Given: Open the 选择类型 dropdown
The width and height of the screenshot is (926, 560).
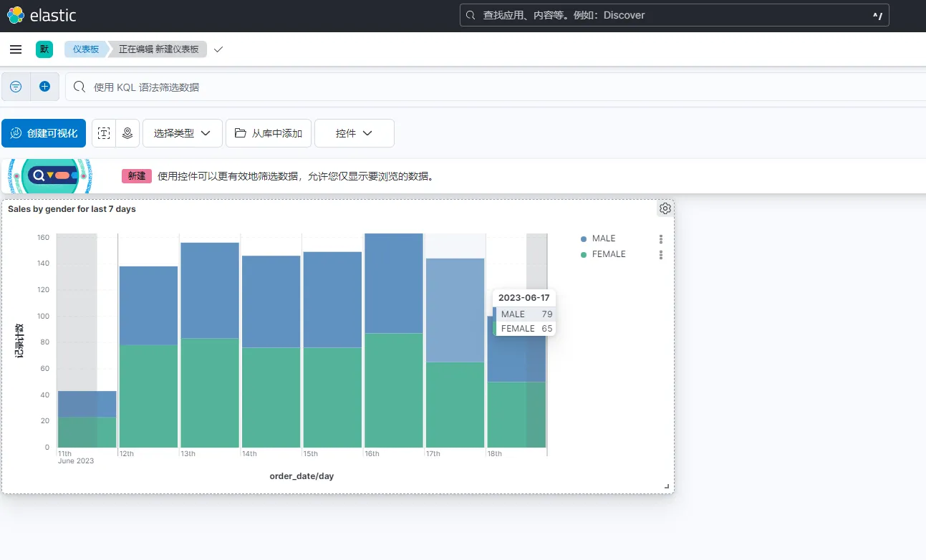Looking at the screenshot, I should click(183, 133).
